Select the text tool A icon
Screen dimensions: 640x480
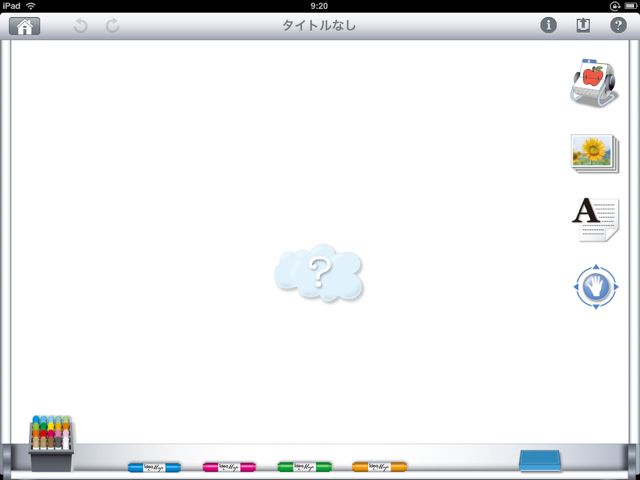click(595, 219)
